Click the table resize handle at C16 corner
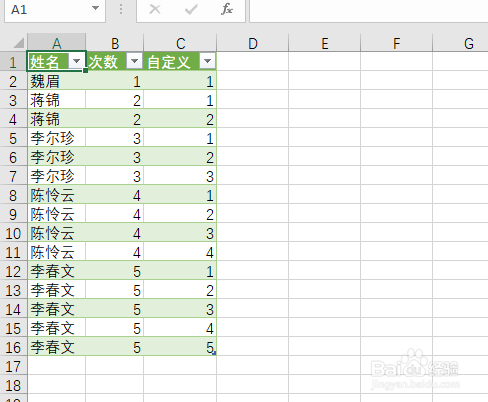Image resolution: width=488 pixels, height=402 pixels. (214, 353)
